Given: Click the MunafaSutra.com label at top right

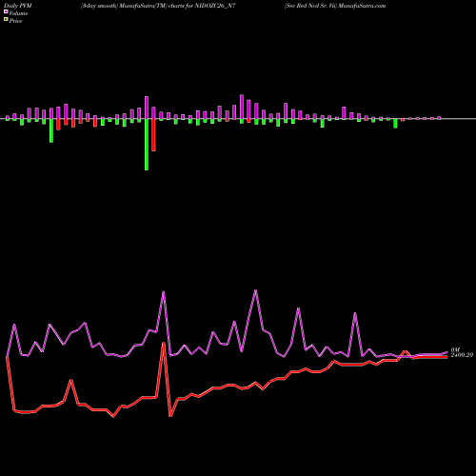Looking at the screenshot, I should [362, 6].
